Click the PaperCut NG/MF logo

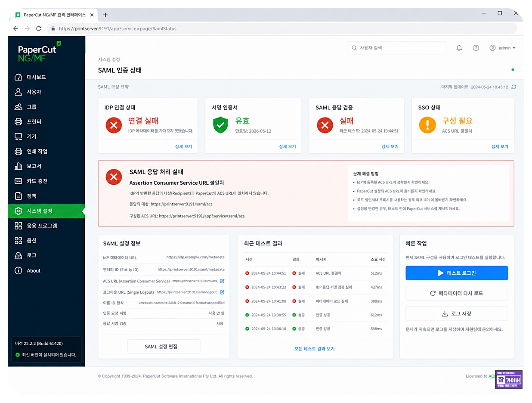[x=40, y=52]
